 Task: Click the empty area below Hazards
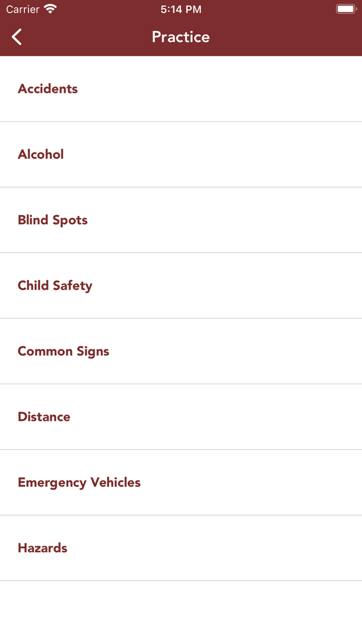[x=181, y=611]
